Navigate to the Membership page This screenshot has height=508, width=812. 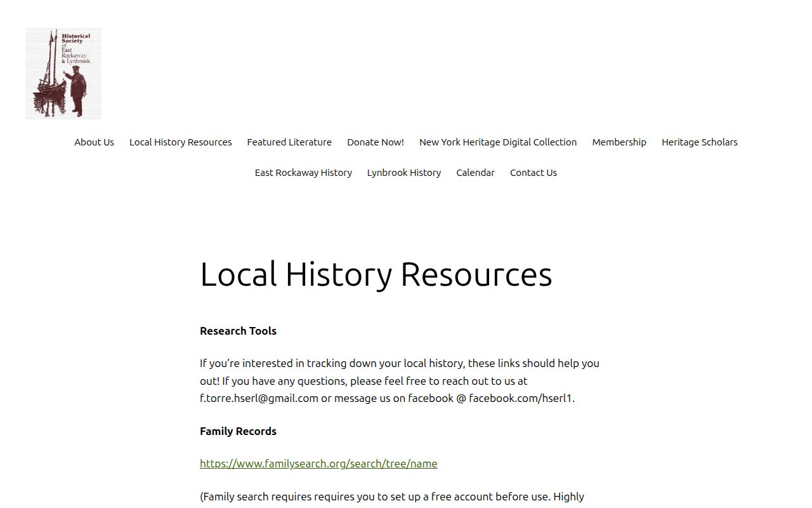(619, 142)
